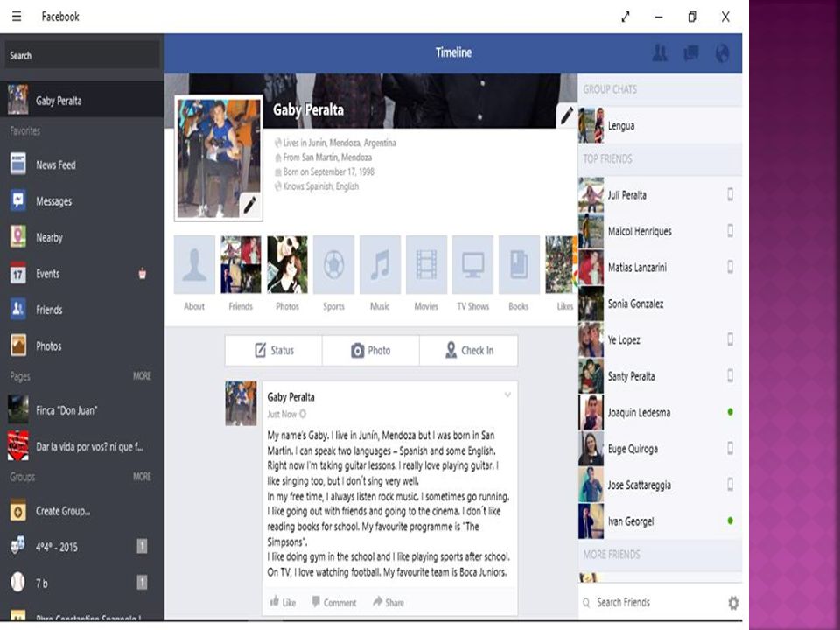The height and width of the screenshot is (630, 840).
Task: Open chat with Santy Peralta
Action: 660,376
